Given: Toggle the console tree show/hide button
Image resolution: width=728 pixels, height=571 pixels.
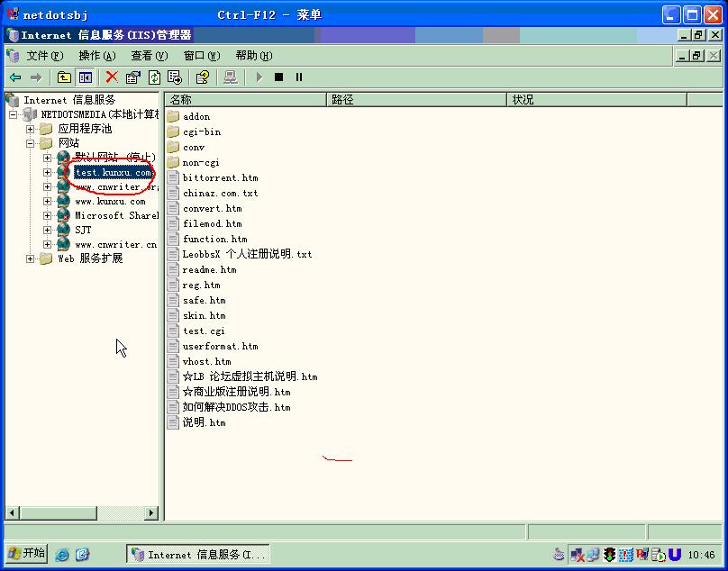Looking at the screenshot, I should 85,77.
